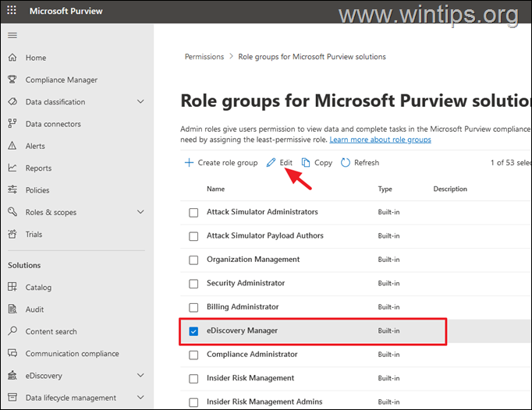Check the Compliance Administrator checkbox
The image size is (532, 410).
193,355
